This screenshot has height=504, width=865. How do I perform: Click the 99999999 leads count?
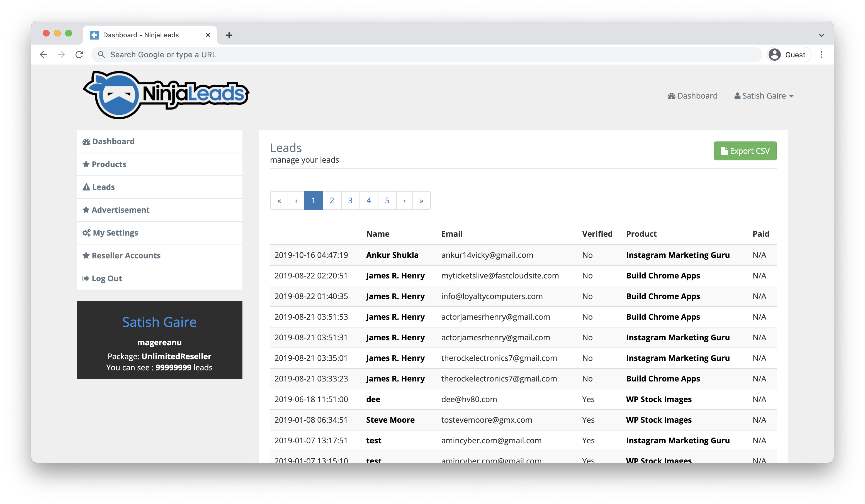(173, 368)
